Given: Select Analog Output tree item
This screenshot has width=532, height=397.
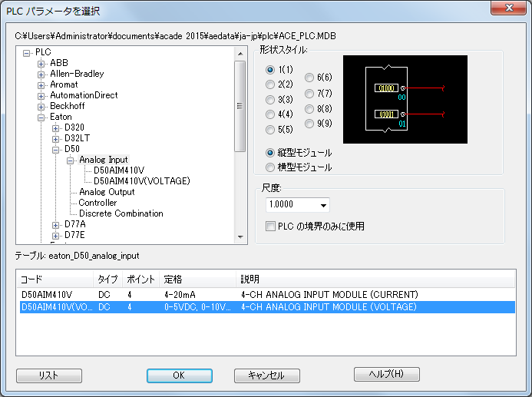Looking at the screenshot, I should (x=107, y=192).
